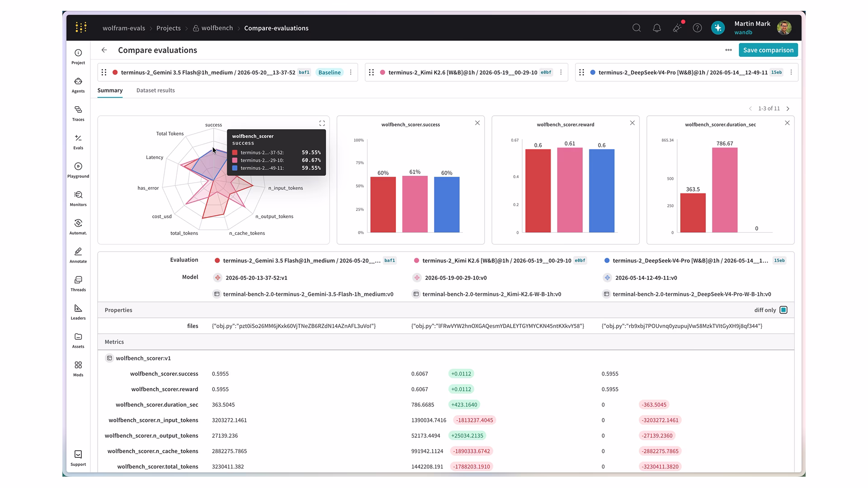Click the Save comparison button
Screen dimensions: 868x488
[768, 50]
